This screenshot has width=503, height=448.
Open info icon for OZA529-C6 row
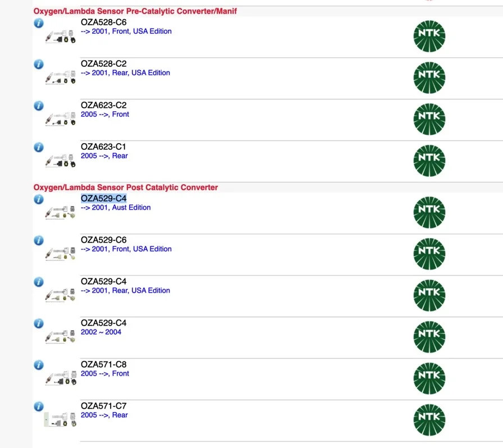coord(39,240)
